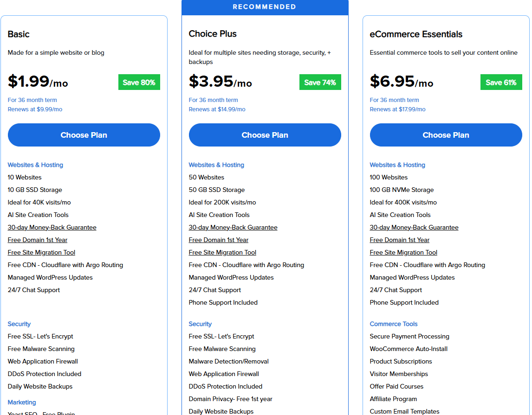Click the Save 74% badge on Choice Plus
Image resolution: width=532 pixels, height=415 pixels.
pyautogui.click(x=320, y=82)
